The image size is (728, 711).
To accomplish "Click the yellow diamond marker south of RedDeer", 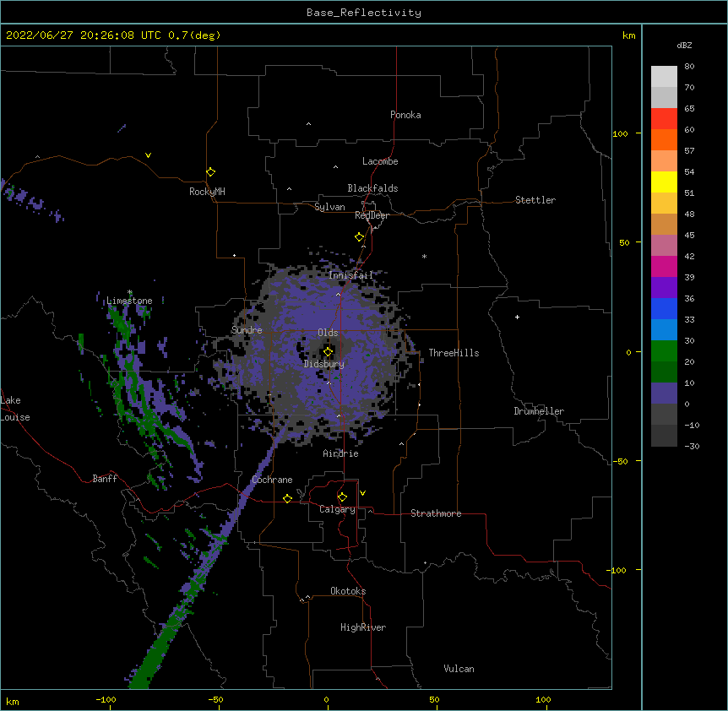I will [359, 237].
